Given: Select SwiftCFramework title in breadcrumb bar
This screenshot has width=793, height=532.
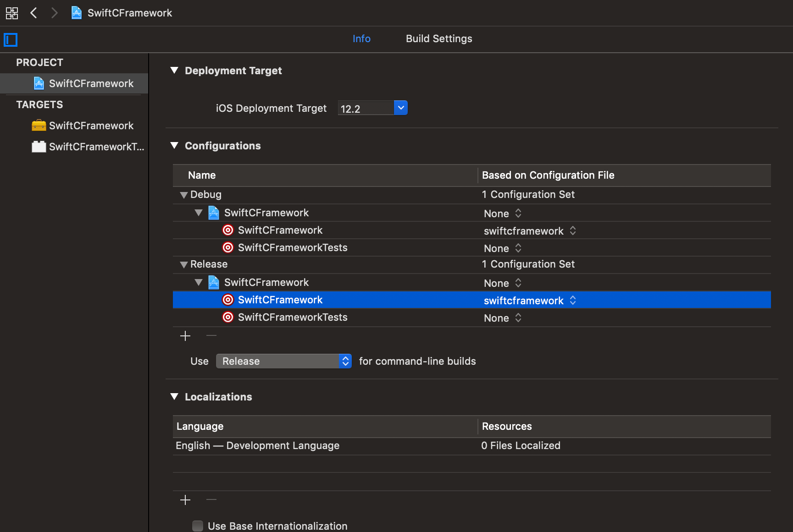Looking at the screenshot, I should 130,13.
